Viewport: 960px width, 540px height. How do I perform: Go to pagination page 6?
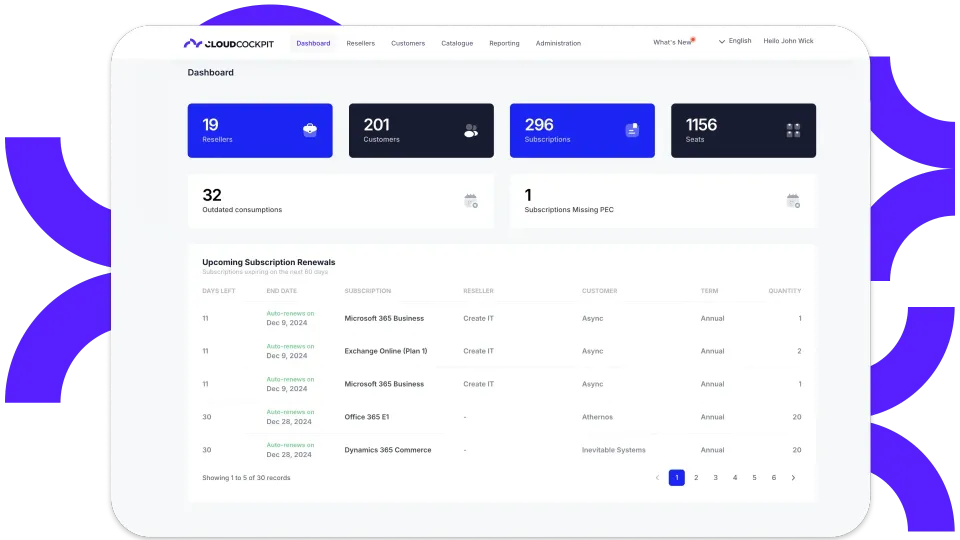click(x=774, y=478)
